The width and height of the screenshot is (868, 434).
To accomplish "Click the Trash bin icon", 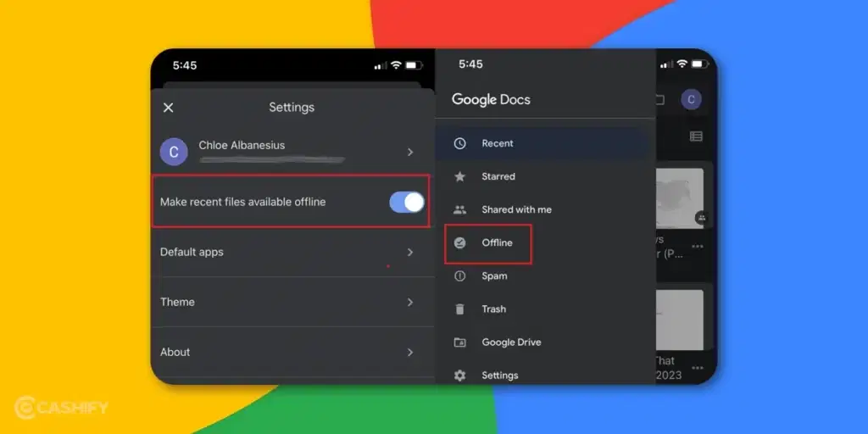I will pos(460,309).
